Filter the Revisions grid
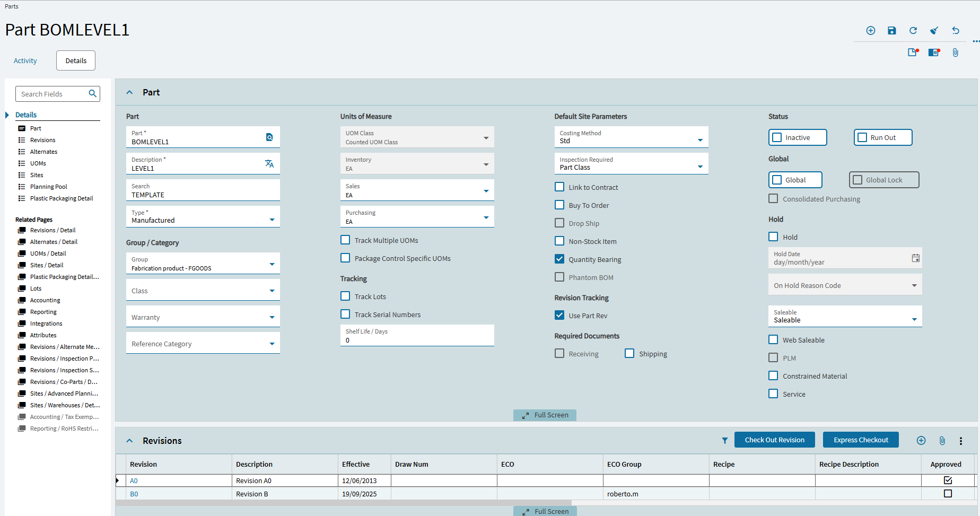 pos(724,441)
